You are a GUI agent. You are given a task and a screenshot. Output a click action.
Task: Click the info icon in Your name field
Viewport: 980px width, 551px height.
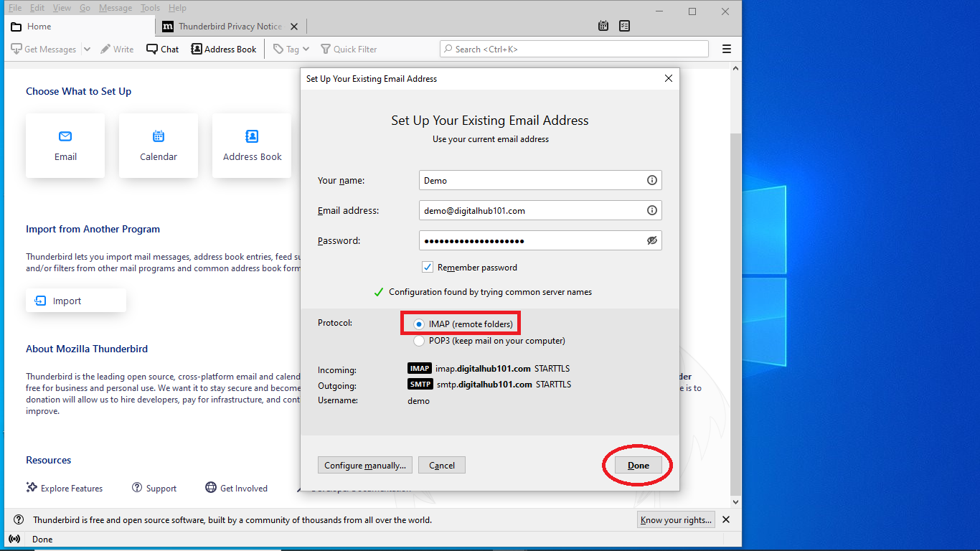click(652, 180)
